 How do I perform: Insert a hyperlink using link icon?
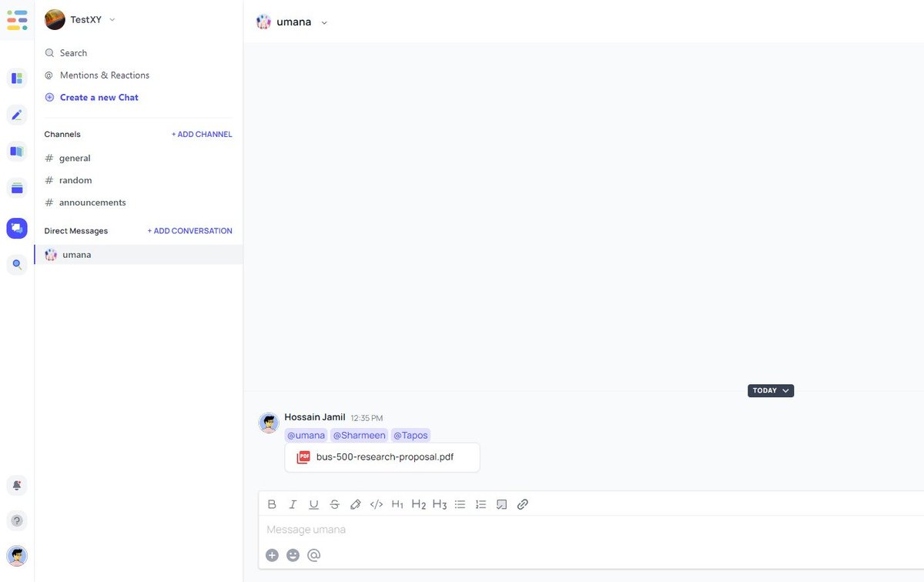click(522, 504)
